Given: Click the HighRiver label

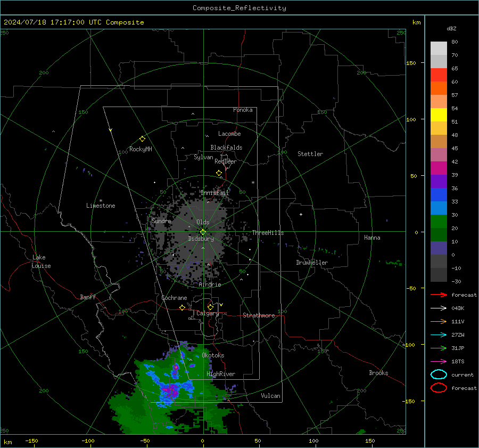Looking at the screenshot, I should tap(221, 374).
